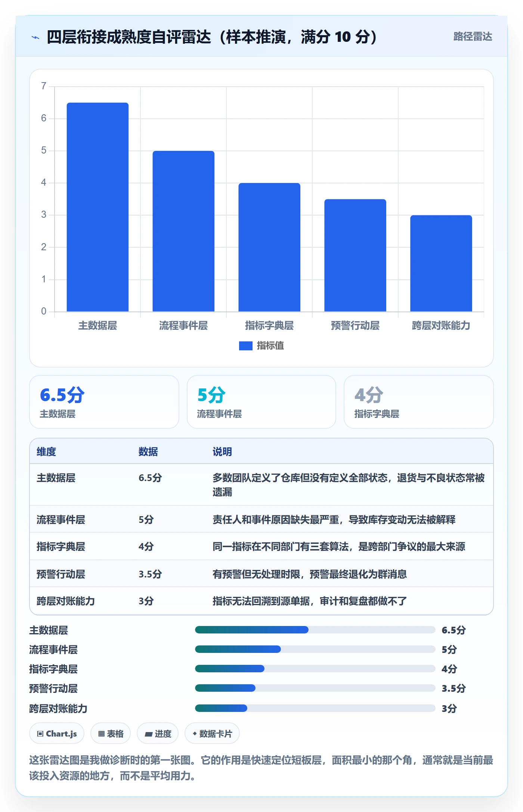523x812 pixels.
Task: Select the 预警行动层 table row cell
Action: 61,574
